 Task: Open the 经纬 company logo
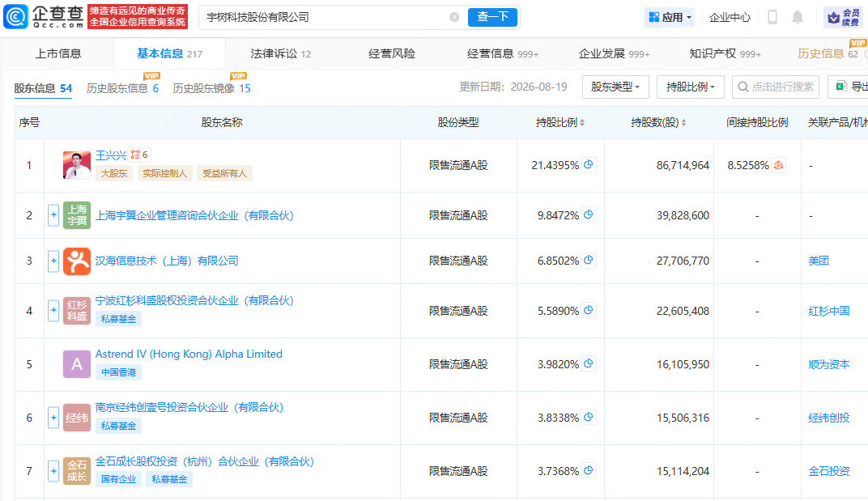coord(77,418)
